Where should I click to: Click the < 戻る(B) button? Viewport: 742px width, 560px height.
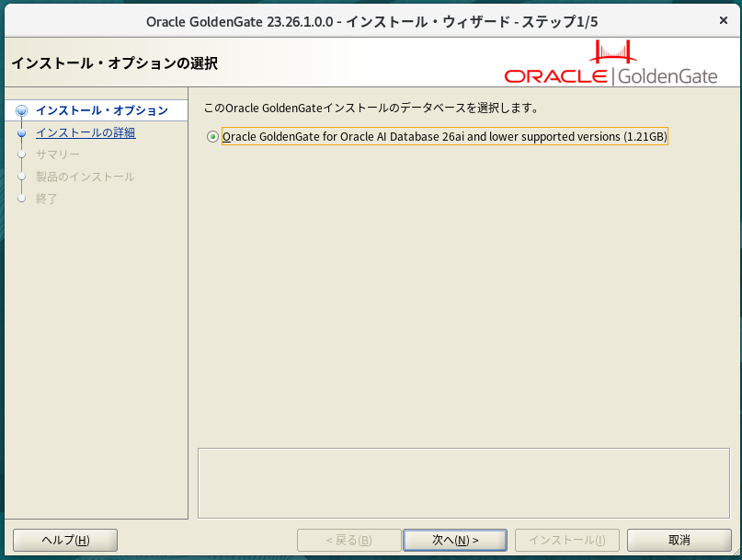tap(348, 540)
